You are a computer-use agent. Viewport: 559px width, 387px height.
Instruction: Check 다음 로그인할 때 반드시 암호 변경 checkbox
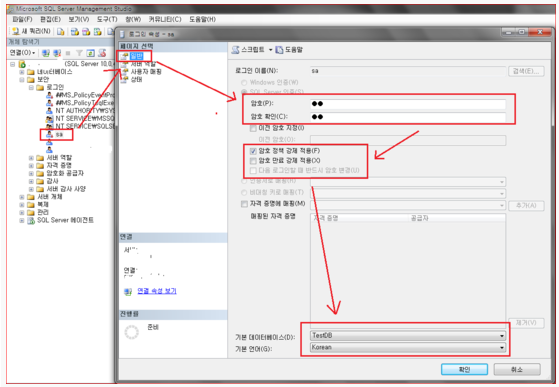click(x=253, y=170)
